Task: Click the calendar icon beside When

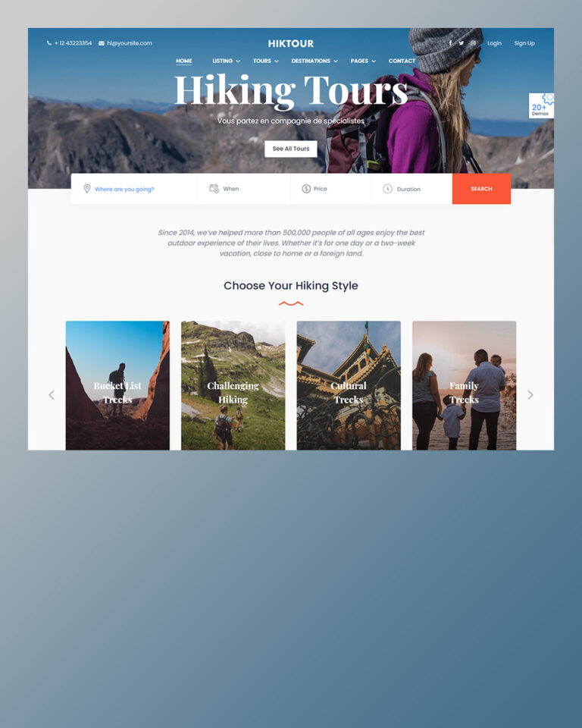Action: [214, 189]
